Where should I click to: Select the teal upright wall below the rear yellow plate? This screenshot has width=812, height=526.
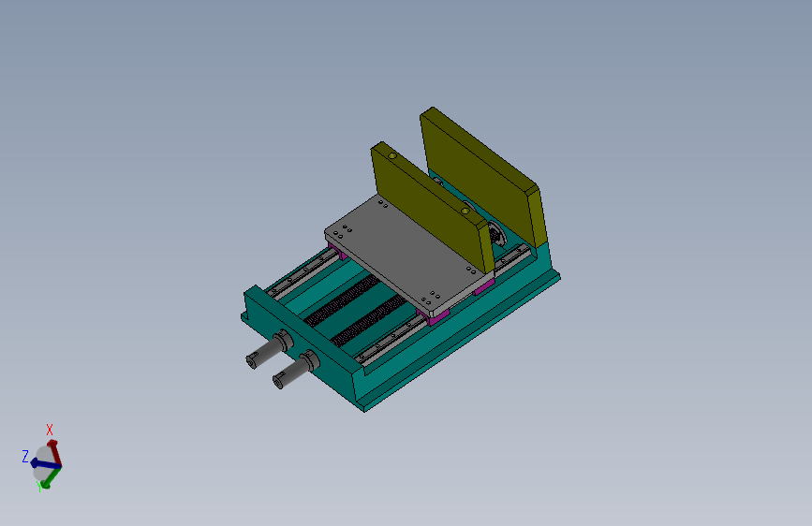point(544,257)
